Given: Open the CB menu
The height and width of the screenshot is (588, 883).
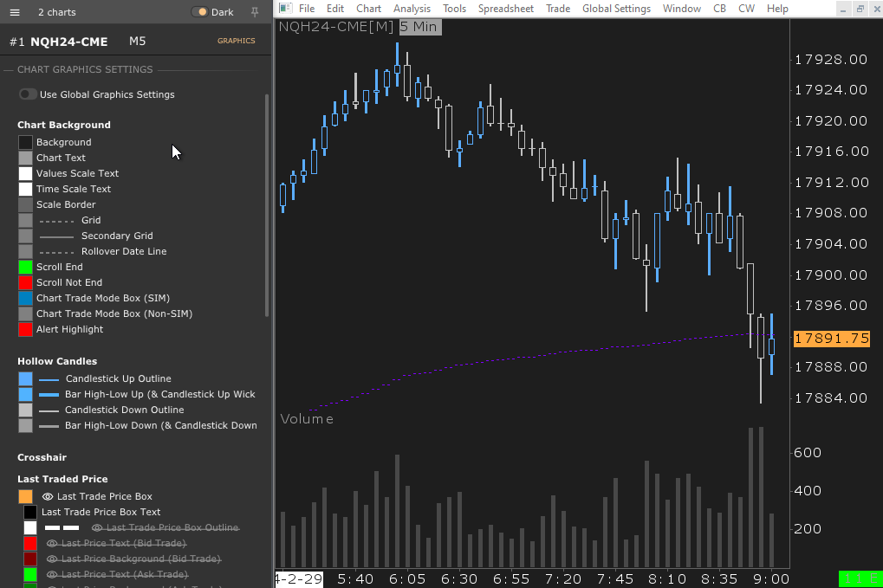Looking at the screenshot, I should (x=719, y=9).
